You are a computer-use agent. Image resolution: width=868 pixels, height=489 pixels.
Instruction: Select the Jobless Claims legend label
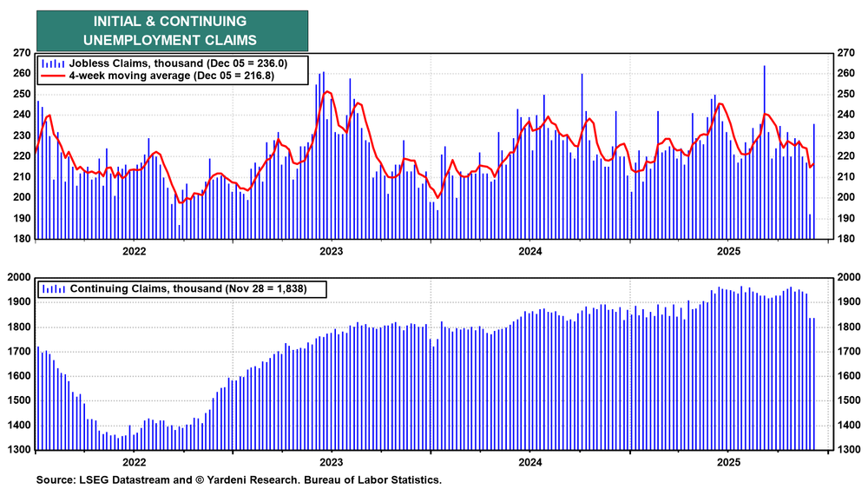point(188,63)
